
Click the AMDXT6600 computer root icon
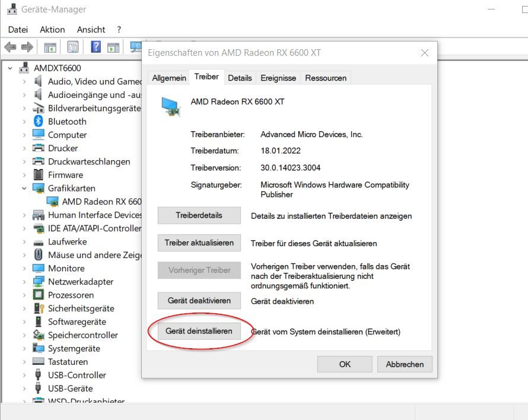tap(24, 68)
